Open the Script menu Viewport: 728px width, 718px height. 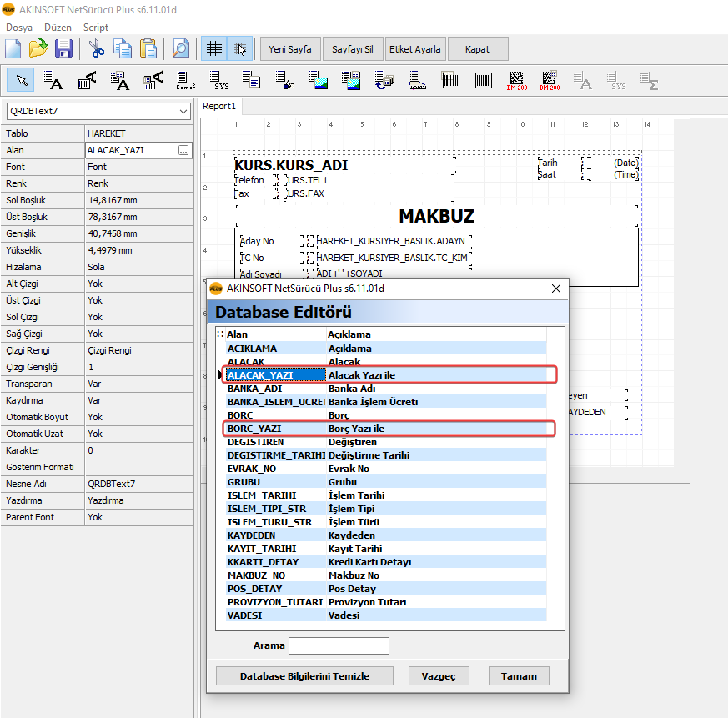click(96, 27)
